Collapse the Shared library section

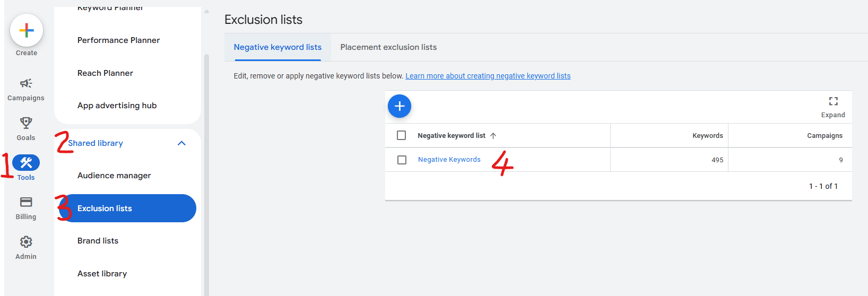pyautogui.click(x=181, y=143)
